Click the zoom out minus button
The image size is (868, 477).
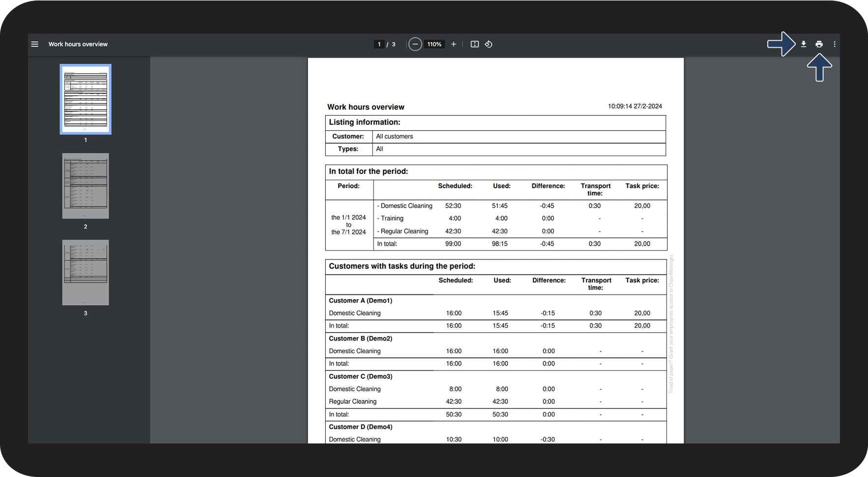point(415,44)
